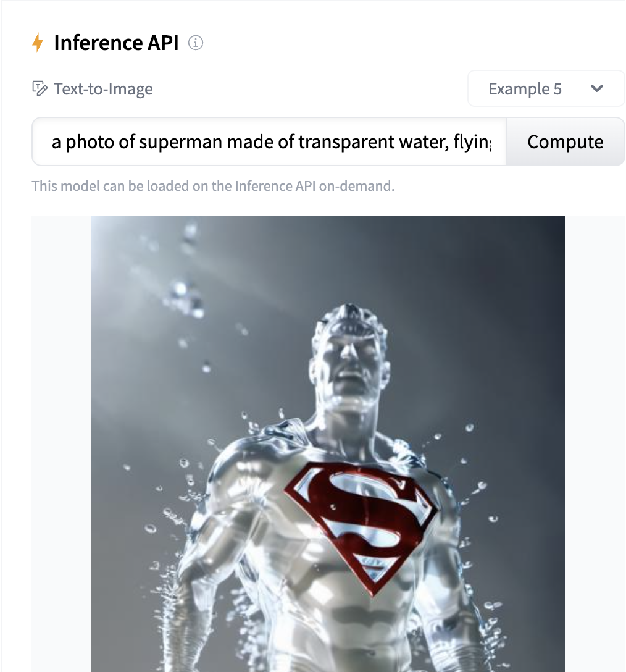Click the task type icon before Text-to-Image
Image resolution: width=626 pixels, height=672 pixels.
[40, 88]
